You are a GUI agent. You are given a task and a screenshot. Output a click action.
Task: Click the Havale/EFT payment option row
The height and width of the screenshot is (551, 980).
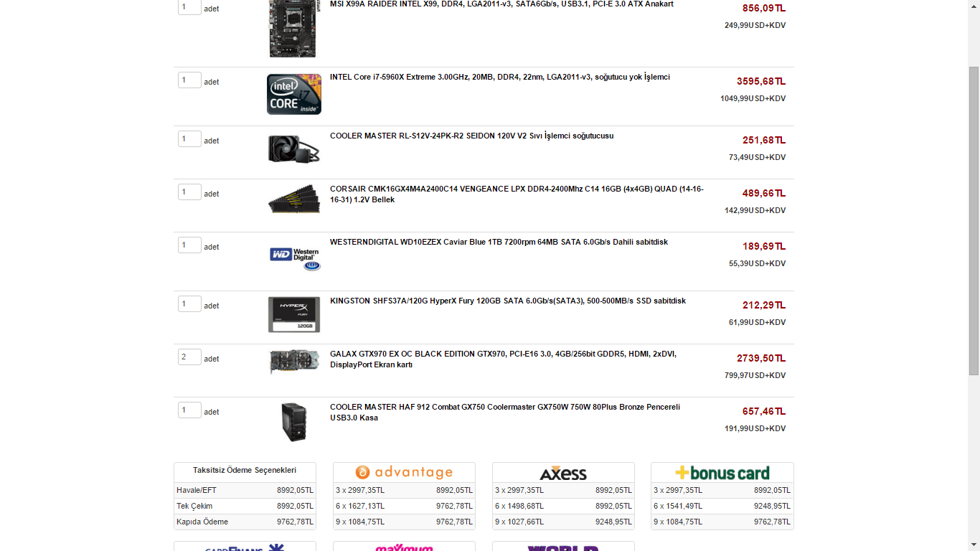tap(245, 491)
